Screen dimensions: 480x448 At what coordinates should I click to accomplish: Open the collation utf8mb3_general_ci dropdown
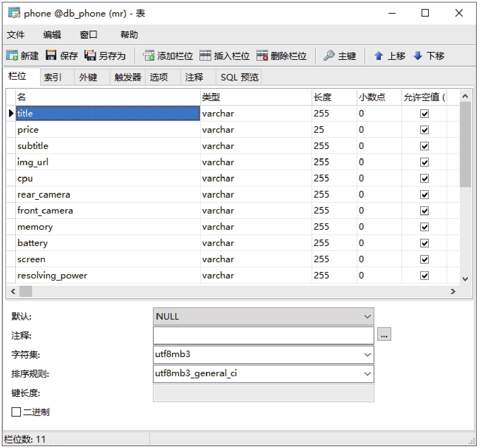tap(367, 374)
